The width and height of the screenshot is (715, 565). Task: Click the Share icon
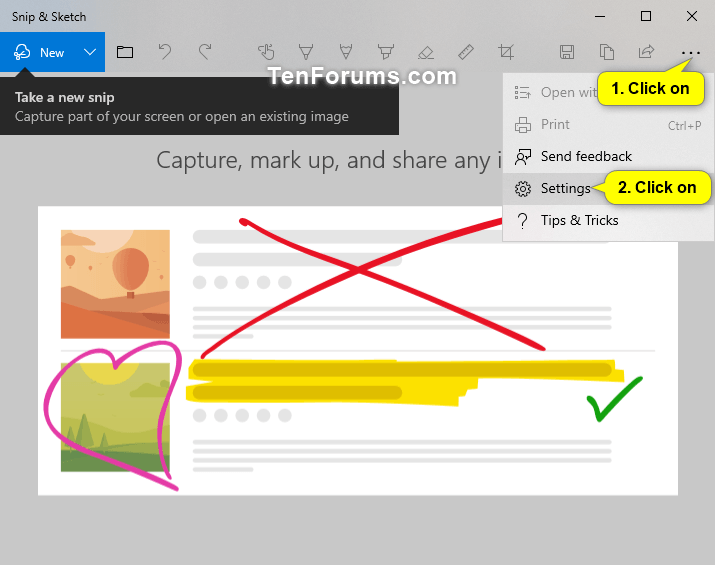tap(646, 52)
